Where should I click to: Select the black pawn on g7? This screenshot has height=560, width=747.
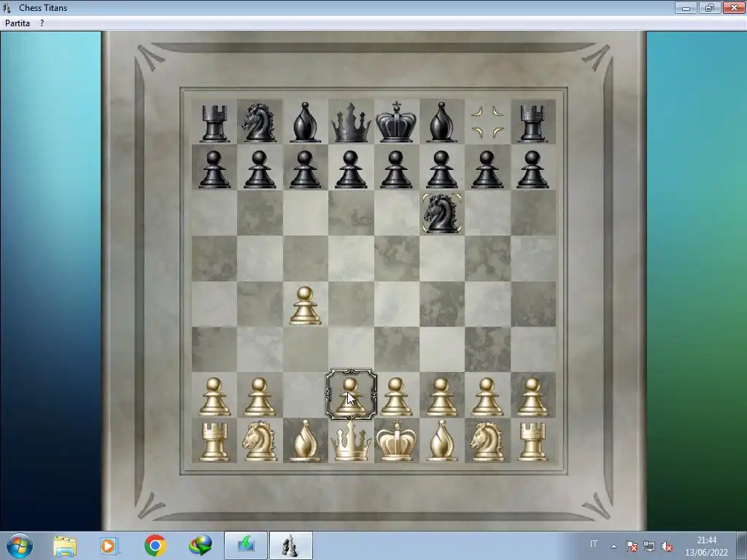(487, 169)
